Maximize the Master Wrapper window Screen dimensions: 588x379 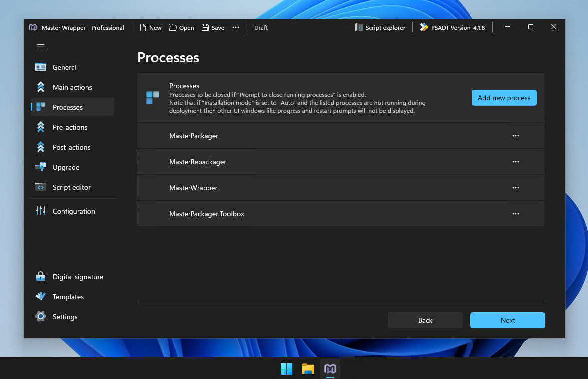point(530,27)
